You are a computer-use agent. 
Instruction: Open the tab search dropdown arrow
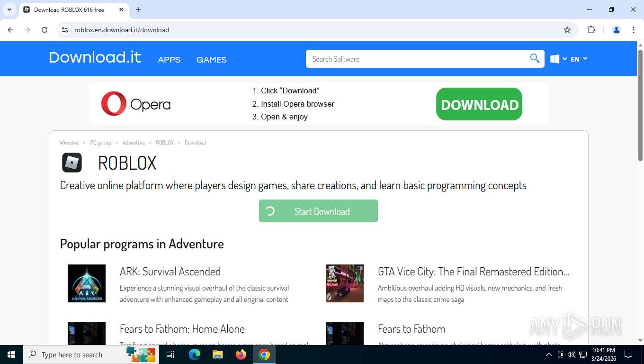pyautogui.click(x=9, y=9)
